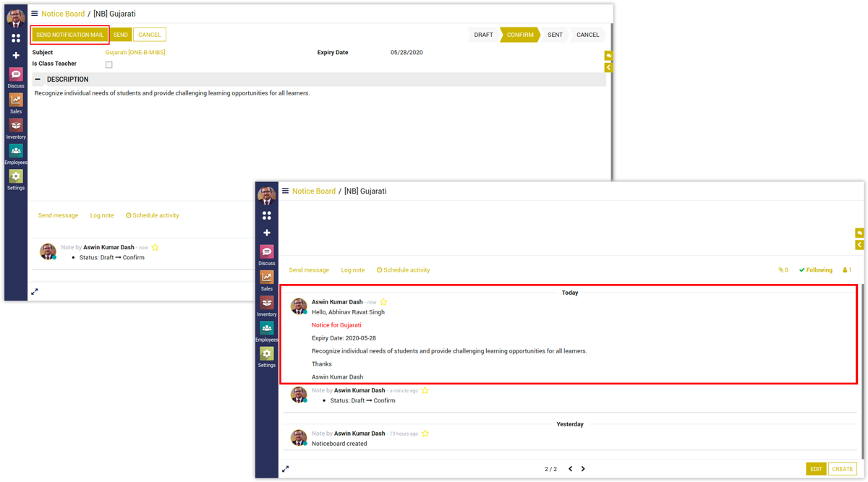Toggle the Is Class Teacher checkbox
Viewport: 868px width, 482px height.
point(109,65)
